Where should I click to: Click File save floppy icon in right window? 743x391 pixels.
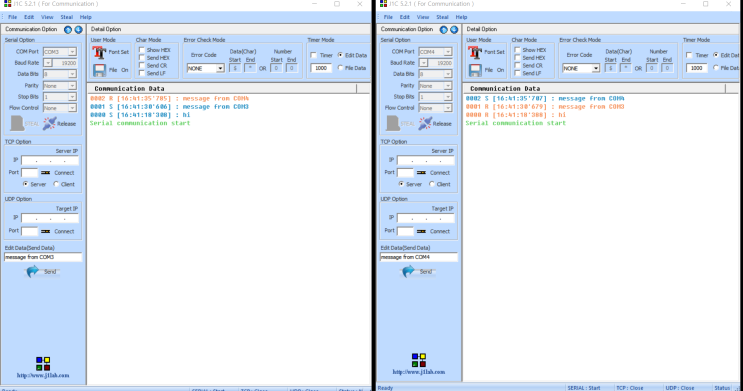(x=475, y=70)
